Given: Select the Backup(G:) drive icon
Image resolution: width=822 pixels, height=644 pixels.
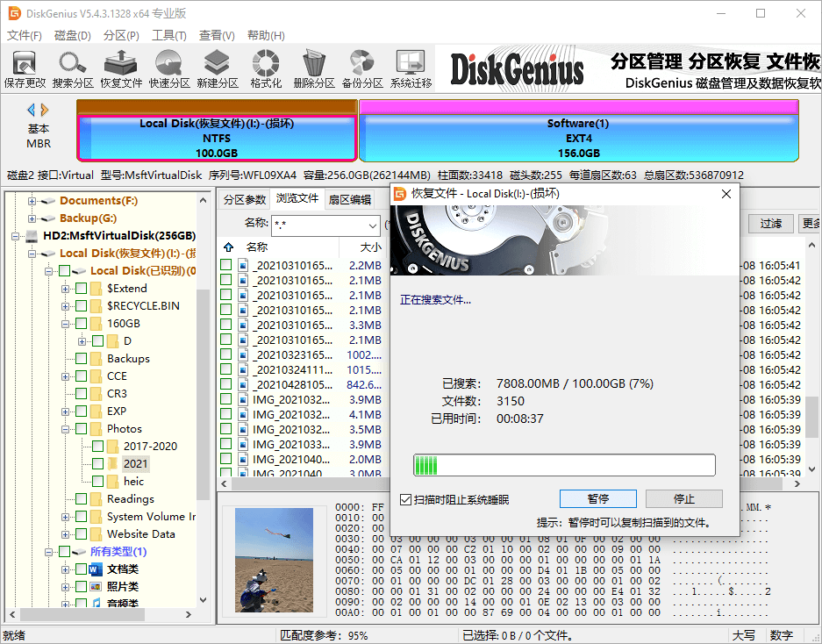Looking at the screenshot, I should click(x=49, y=218).
